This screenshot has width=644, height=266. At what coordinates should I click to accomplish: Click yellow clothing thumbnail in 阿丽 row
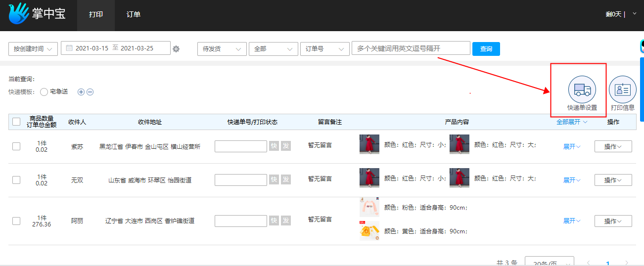369,231
